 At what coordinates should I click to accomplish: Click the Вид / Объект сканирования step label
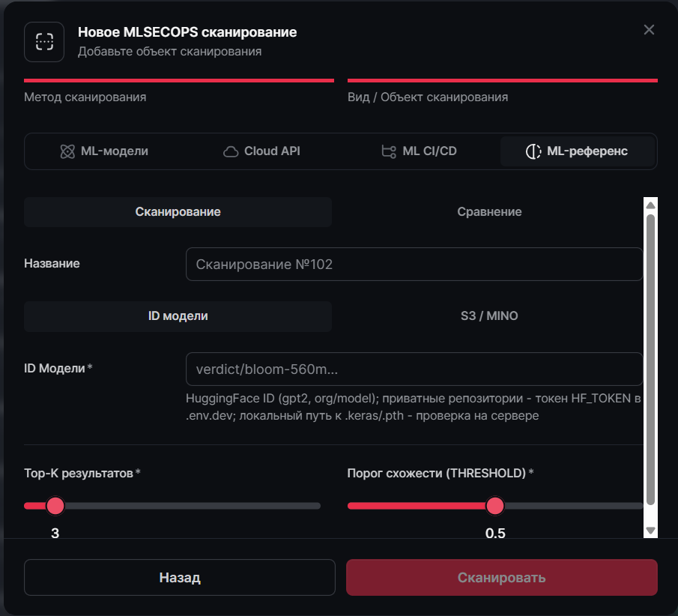tap(428, 97)
